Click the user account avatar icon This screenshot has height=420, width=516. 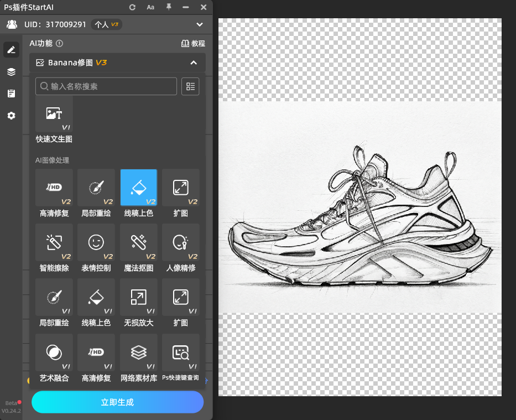(12, 24)
